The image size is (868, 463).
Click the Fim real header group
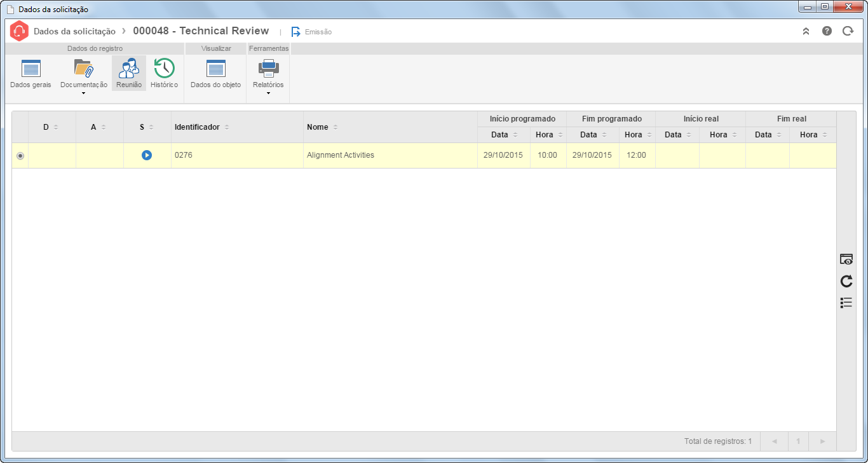point(791,119)
